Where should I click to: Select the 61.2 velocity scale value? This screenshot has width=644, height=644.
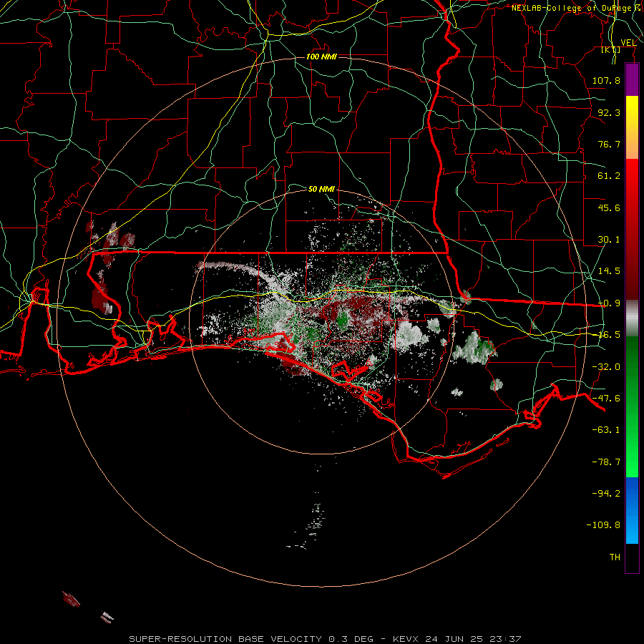[x=609, y=176]
